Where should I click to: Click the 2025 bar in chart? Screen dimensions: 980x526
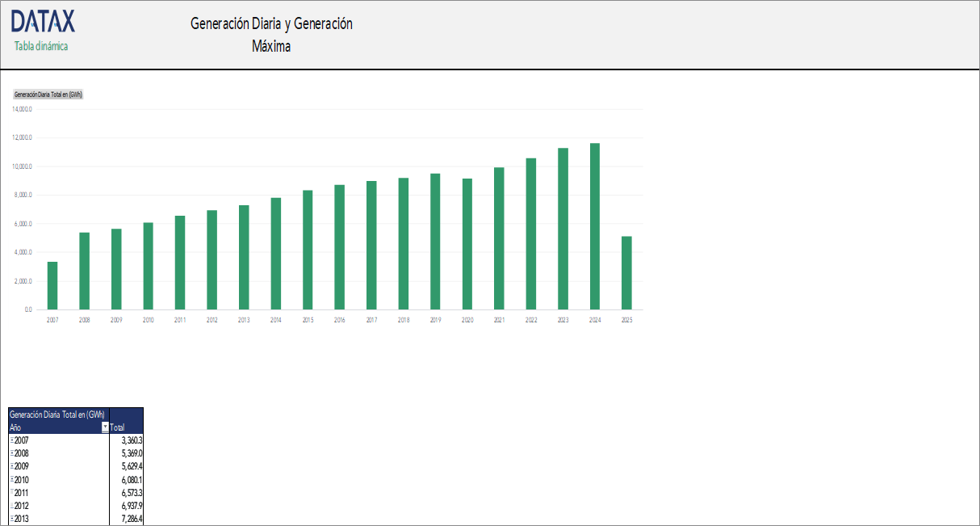pos(626,272)
